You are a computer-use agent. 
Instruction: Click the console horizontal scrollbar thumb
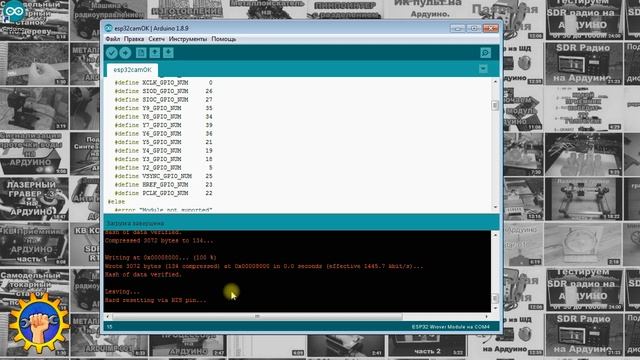pyautogui.click(x=257, y=316)
